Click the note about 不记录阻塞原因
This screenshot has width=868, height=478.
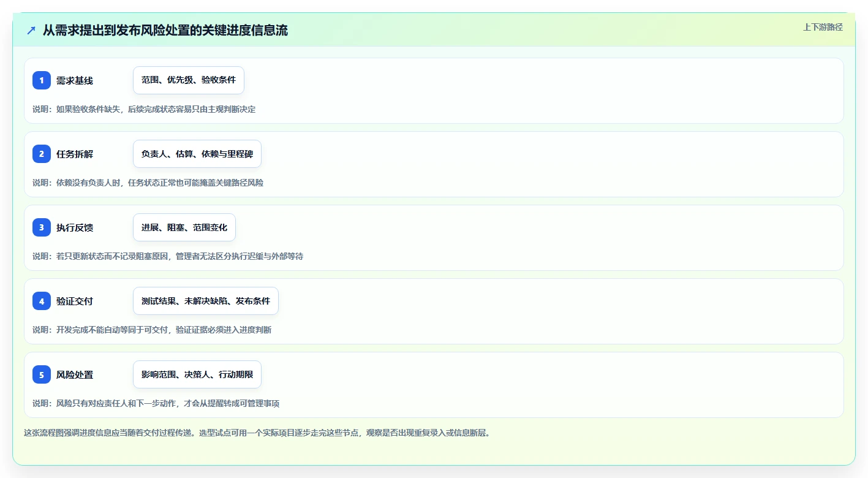click(x=168, y=256)
